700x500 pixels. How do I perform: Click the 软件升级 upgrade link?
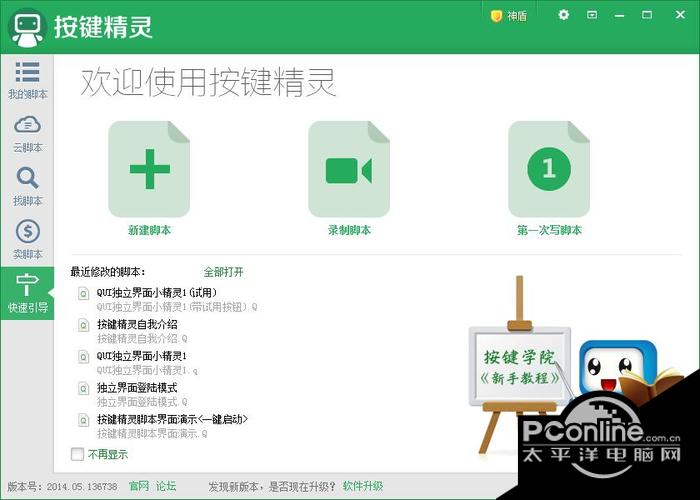point(363,486)
